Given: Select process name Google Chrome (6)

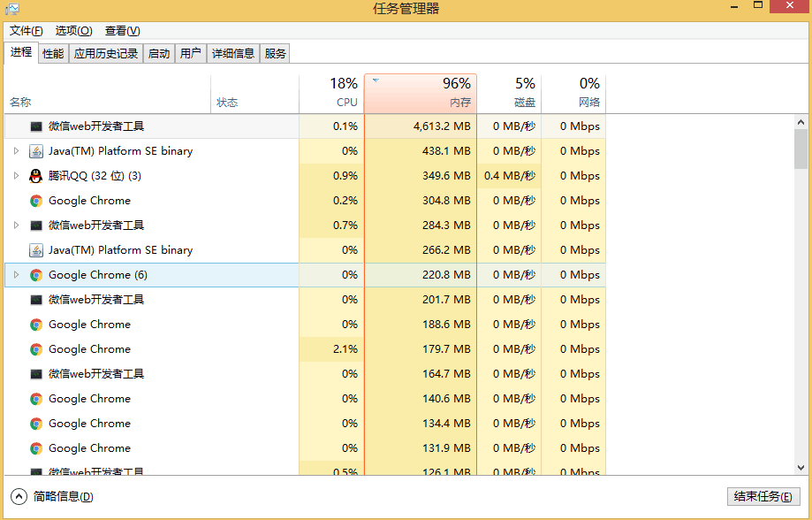Looking at the screenshot, I should (x=98, y=275).
